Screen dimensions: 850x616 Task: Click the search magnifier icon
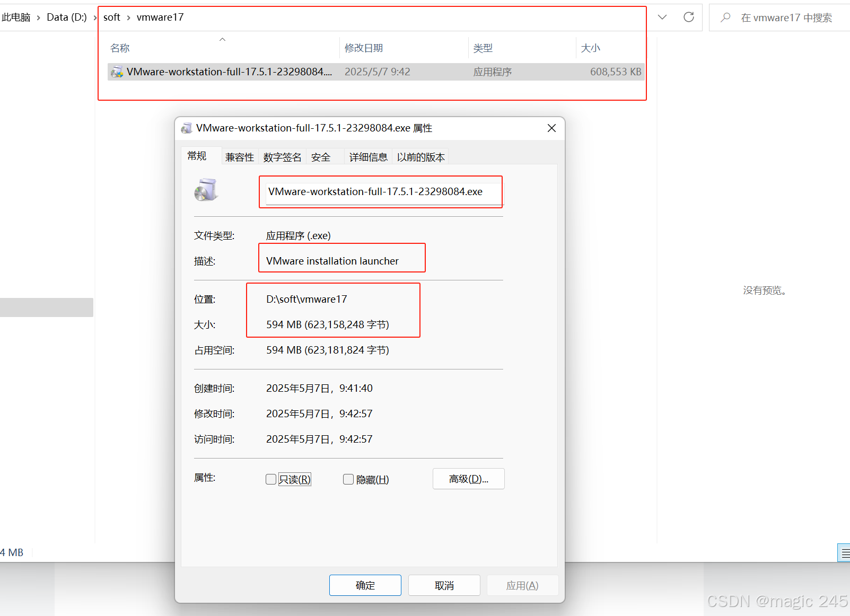(x=726, y=17)
